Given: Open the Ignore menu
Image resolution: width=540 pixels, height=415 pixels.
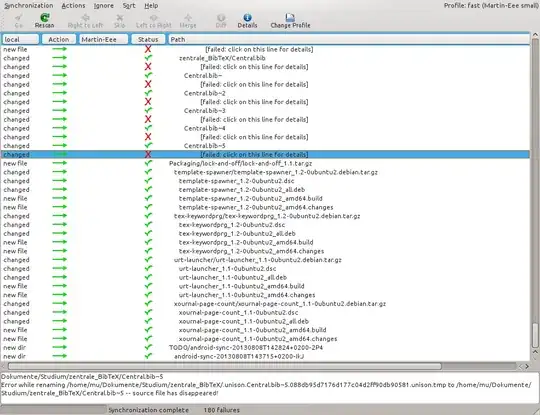Looking at the screenshot, I should [x=104, y=6].
